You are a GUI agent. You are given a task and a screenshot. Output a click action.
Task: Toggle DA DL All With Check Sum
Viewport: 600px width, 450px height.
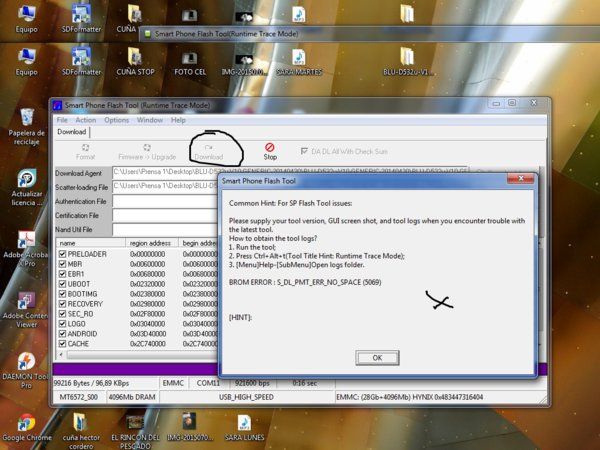(x=304, y=152)
